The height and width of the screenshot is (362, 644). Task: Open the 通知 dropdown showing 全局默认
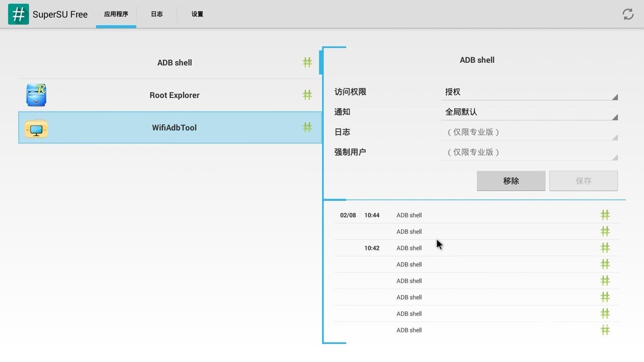pyautogui.click(x=529, y=112)
